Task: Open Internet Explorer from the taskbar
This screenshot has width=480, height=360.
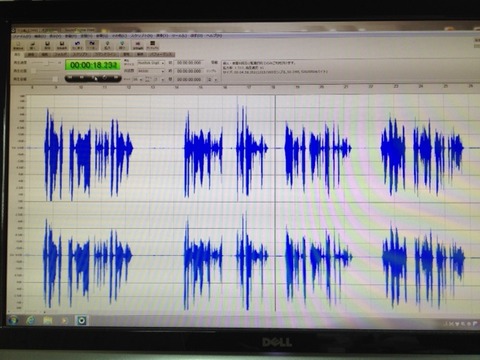Action: tap(31, 321)
